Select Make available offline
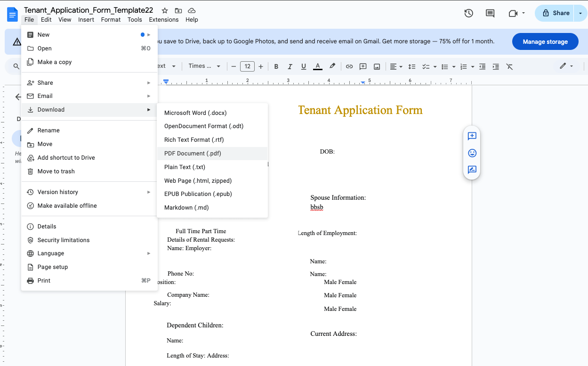588x366 pixels. point(89,206)
